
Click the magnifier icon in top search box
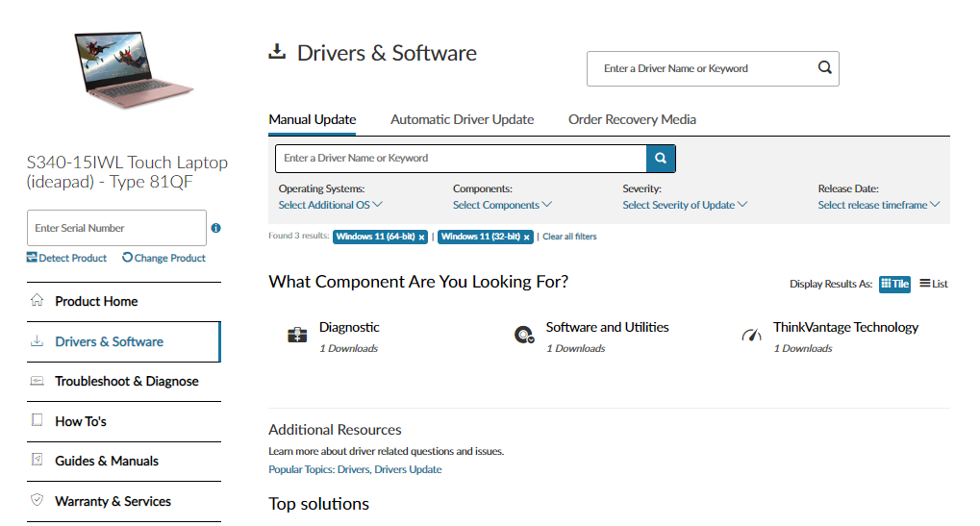pos(824,67)
